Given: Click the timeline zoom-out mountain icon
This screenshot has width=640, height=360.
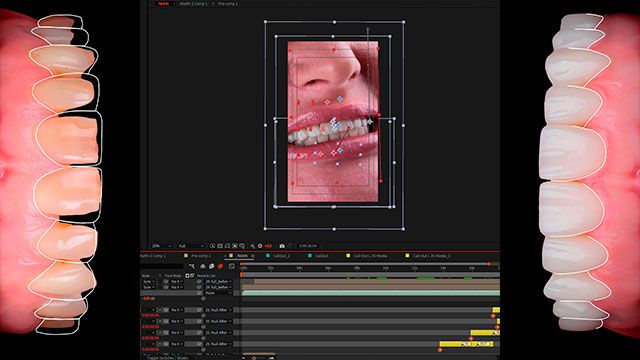Looking at the screenshot, I should 244,358.
